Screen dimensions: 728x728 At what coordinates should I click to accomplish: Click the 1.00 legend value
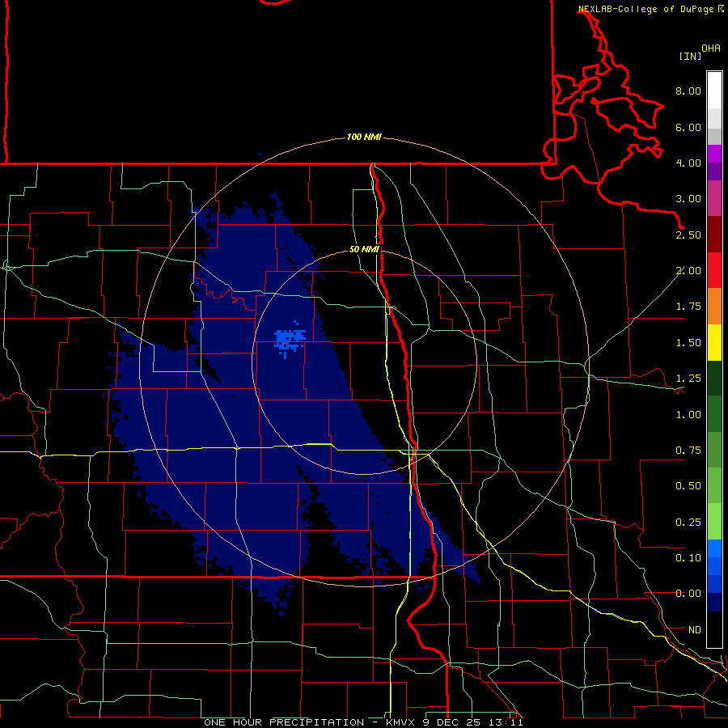688,415
